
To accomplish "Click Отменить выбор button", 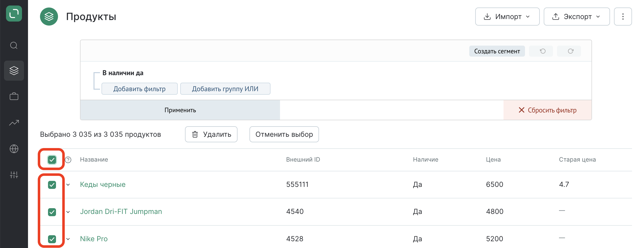I will (x=284, y=134).
